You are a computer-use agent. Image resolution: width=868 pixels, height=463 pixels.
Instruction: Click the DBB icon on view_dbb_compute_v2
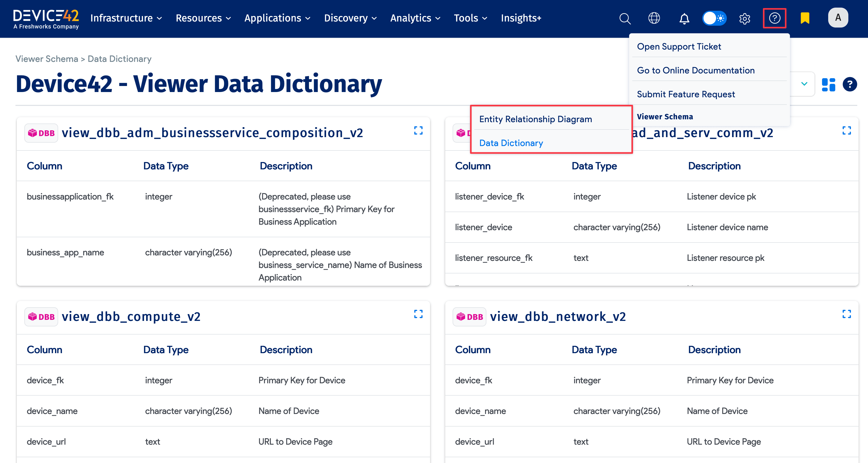(41, 316)
